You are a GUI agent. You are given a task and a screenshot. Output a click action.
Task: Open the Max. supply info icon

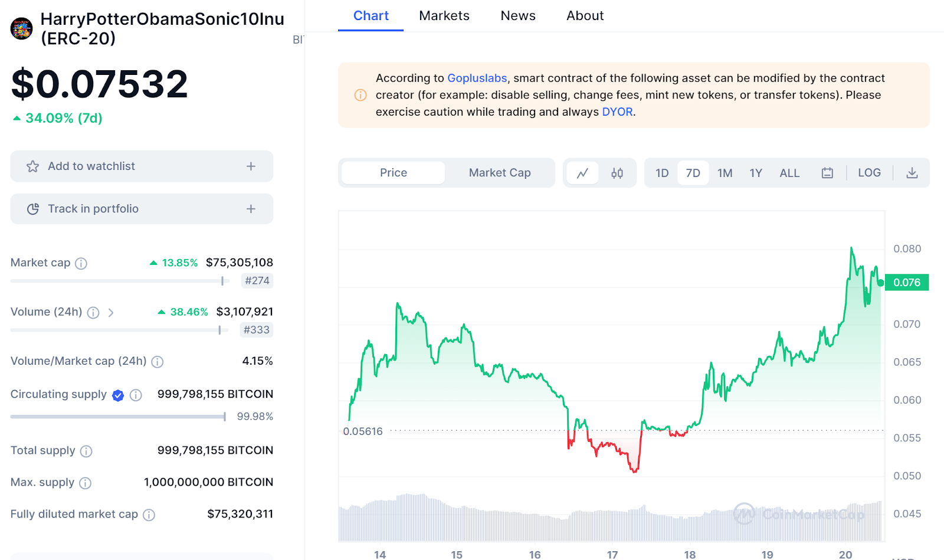[86, 483]
